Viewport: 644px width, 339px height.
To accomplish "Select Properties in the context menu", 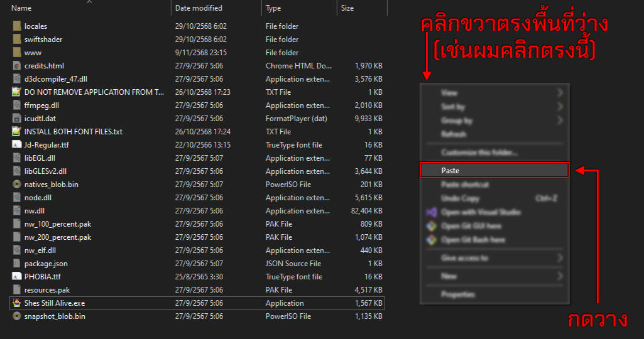I will (457, 294).
